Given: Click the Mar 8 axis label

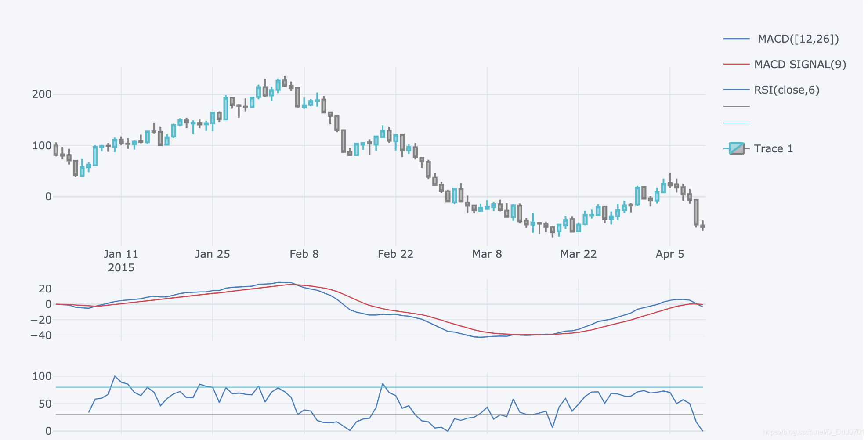Looking at the screenshot, I should point(487,254).
